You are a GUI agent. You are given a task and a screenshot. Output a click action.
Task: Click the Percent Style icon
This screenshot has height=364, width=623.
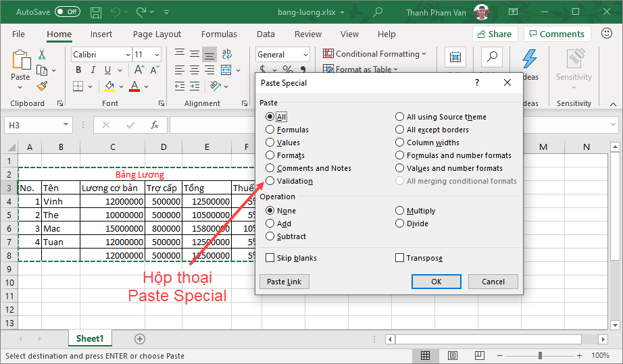tap(288, 70)
